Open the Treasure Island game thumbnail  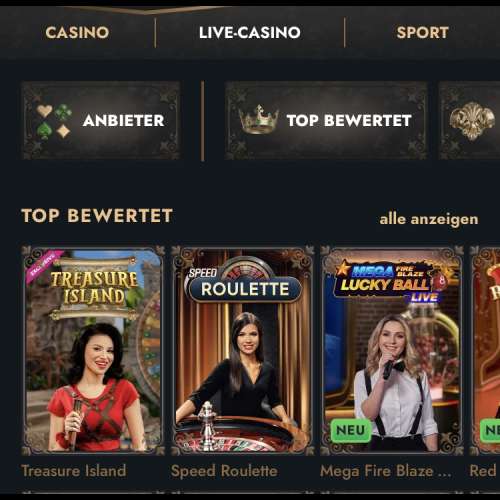(93, 351)
